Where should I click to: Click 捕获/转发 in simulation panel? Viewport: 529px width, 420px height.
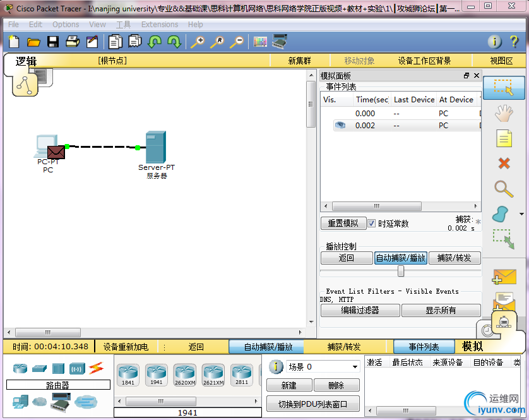tap(455, 258)
